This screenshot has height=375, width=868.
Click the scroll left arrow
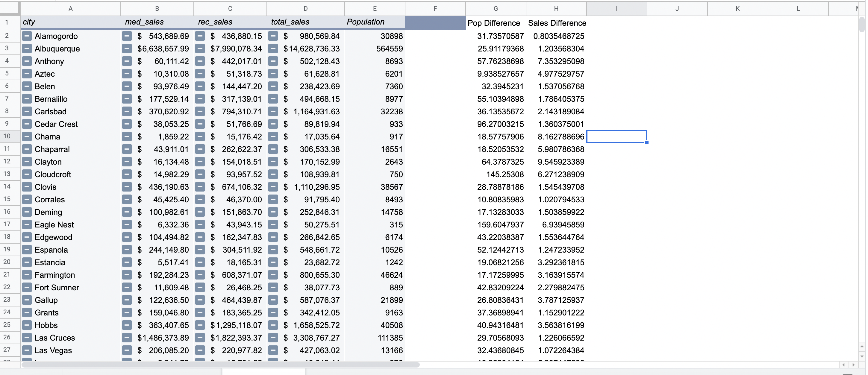pos(843,365)
